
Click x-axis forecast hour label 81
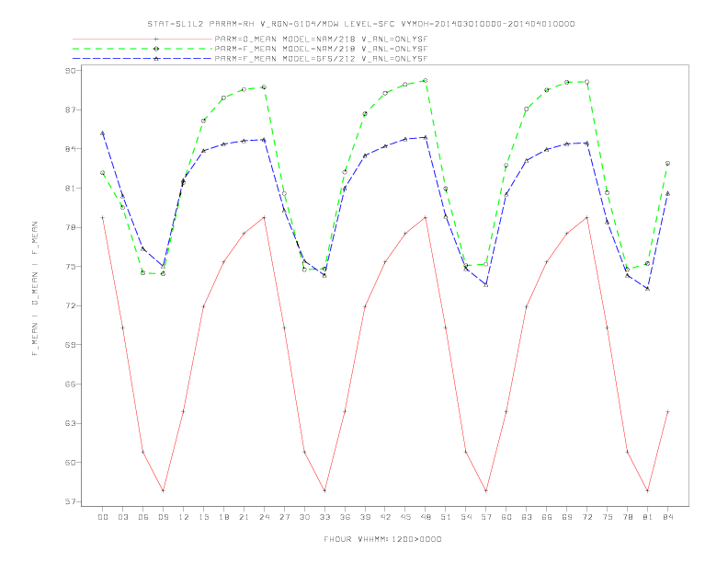[x=648, y=517]
